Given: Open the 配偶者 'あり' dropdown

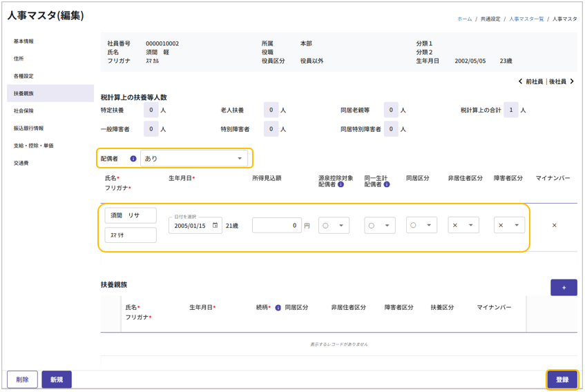Looking at the screenshot, I should pos(194,159).
